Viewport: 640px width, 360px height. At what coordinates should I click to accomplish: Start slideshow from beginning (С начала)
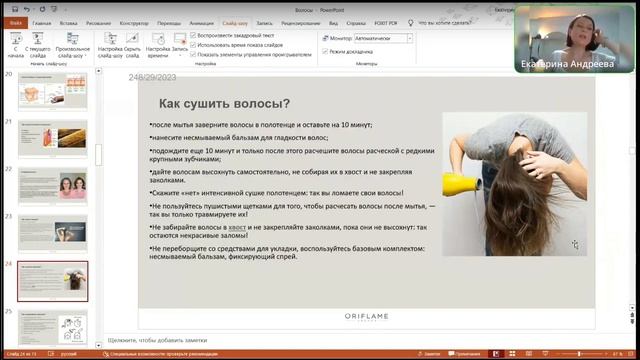point(16,45)
